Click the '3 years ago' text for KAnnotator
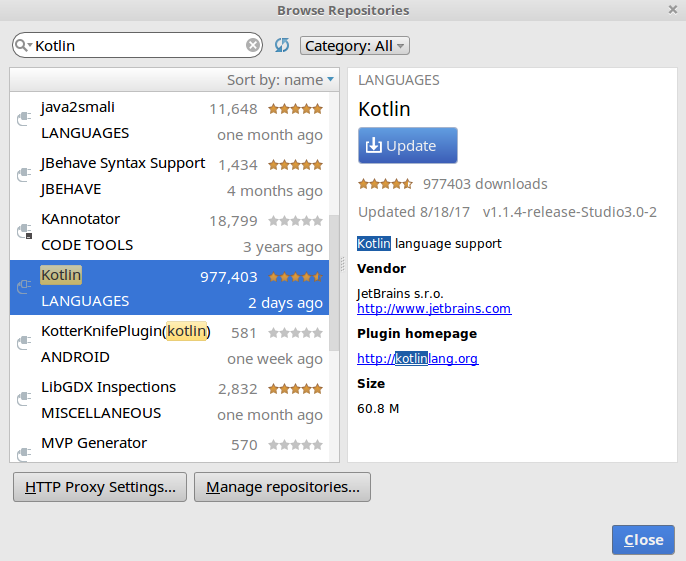 point(283,247)
